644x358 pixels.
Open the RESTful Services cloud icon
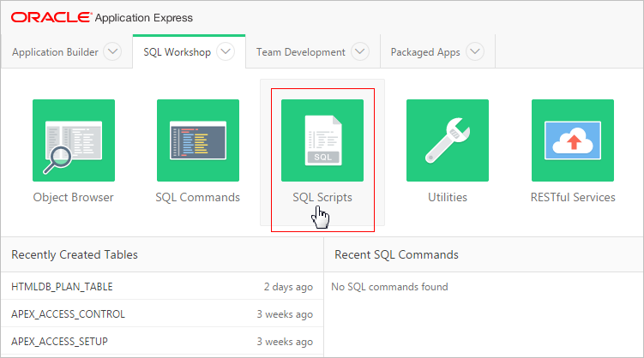(x=572, y=140)
